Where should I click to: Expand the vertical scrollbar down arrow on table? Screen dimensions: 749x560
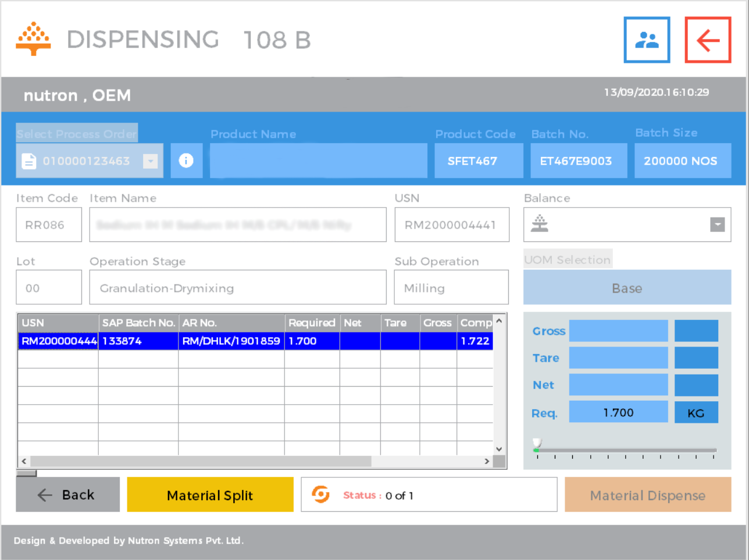click(499, 448)
